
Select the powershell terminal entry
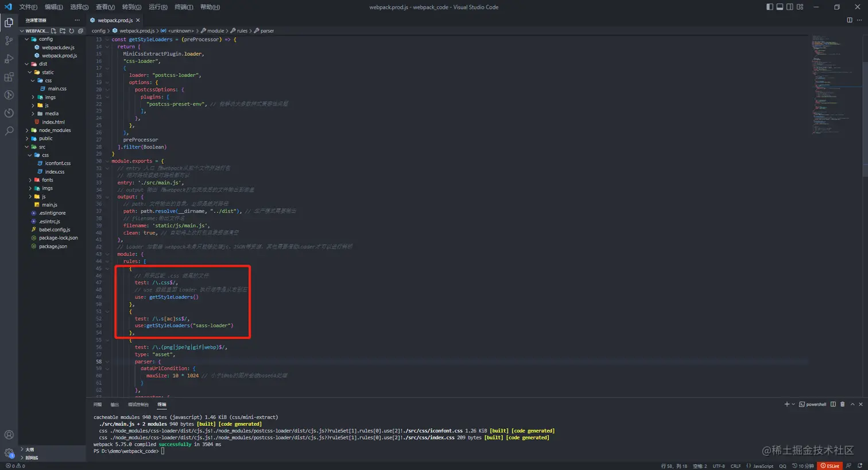point(813,405)
